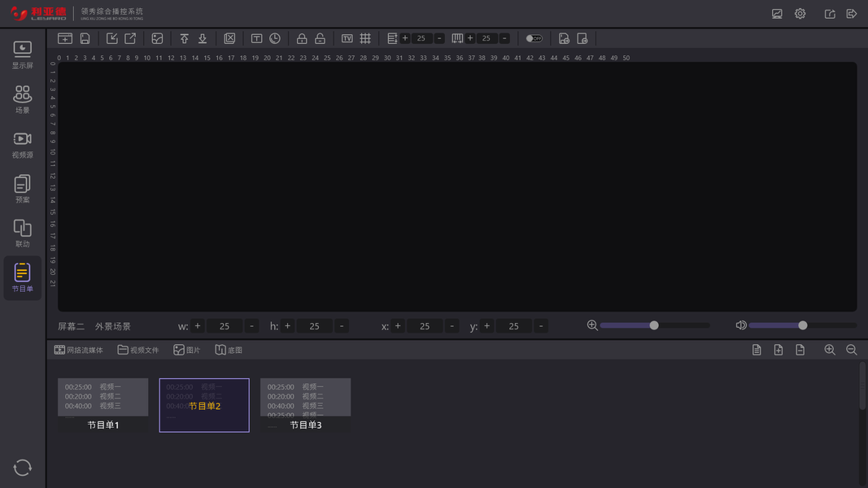Image resolution: width=868 pixels, height=488 pixels.
Task: Open the 预案 presets panel
Action: coord(22,189)
